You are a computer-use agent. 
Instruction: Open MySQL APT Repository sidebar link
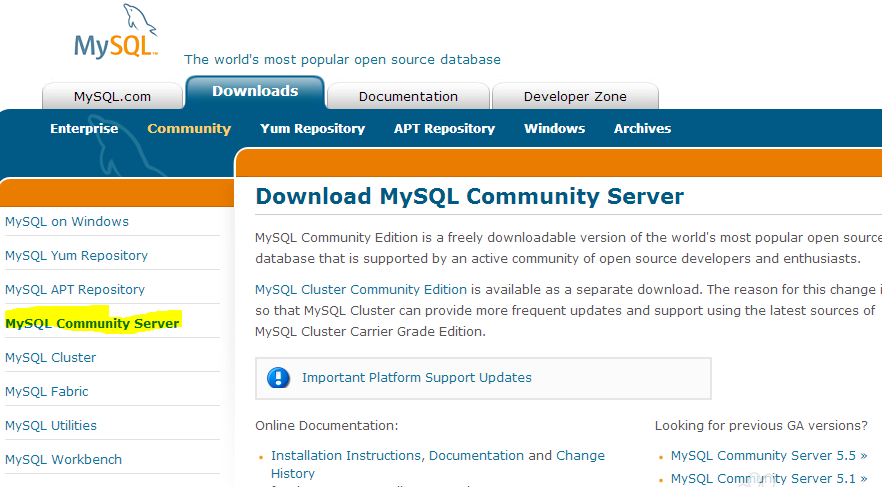(x=75, y=290)
